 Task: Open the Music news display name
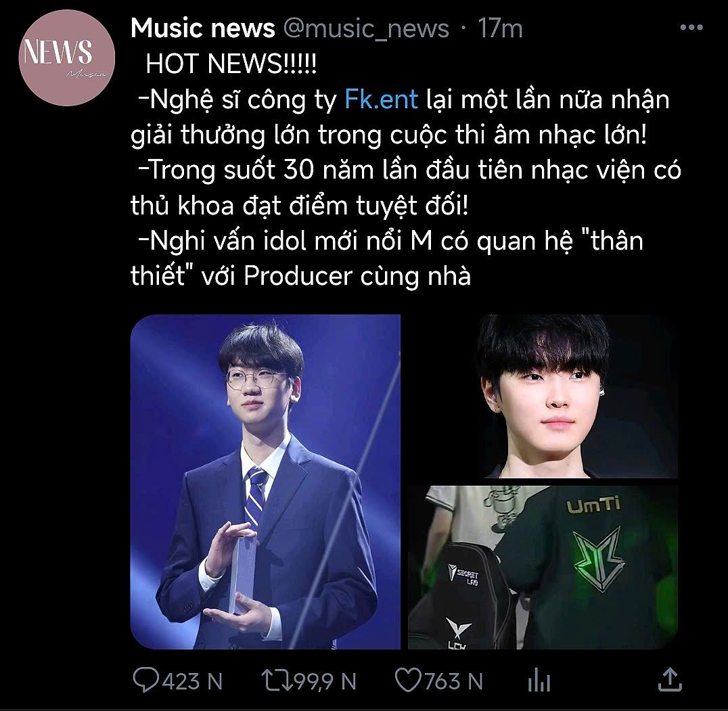point(202,28)
